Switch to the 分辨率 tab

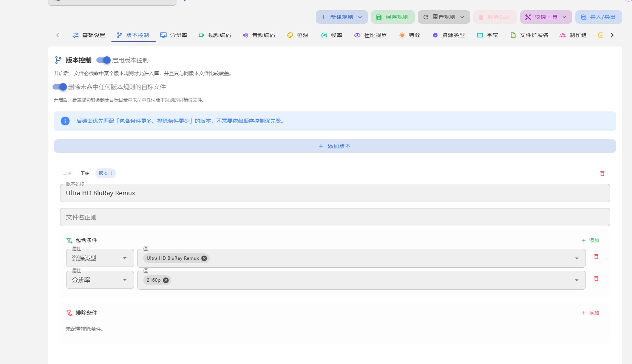174,35
